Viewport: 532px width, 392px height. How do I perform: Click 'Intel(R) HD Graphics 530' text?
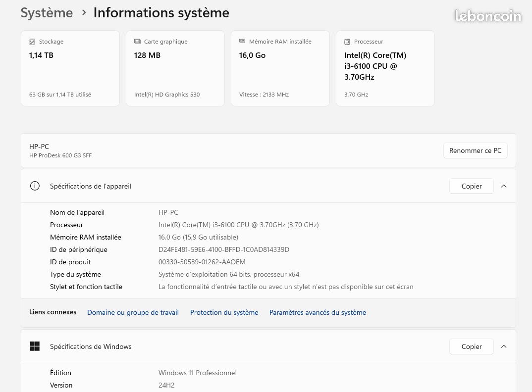tap(167, 95)
